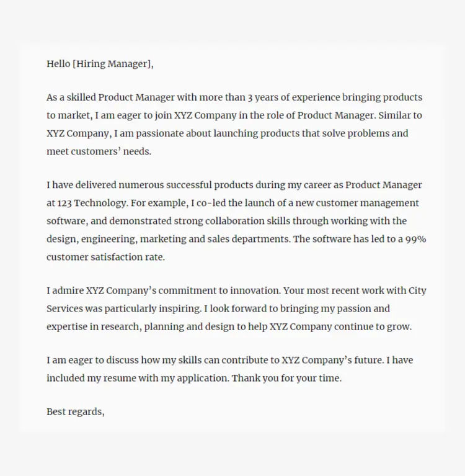The height and width of the screenshot is (476, 465).
Task: Click the 'Best regards,' closing line
Action: pyautogui.click(x=76, y=412)
